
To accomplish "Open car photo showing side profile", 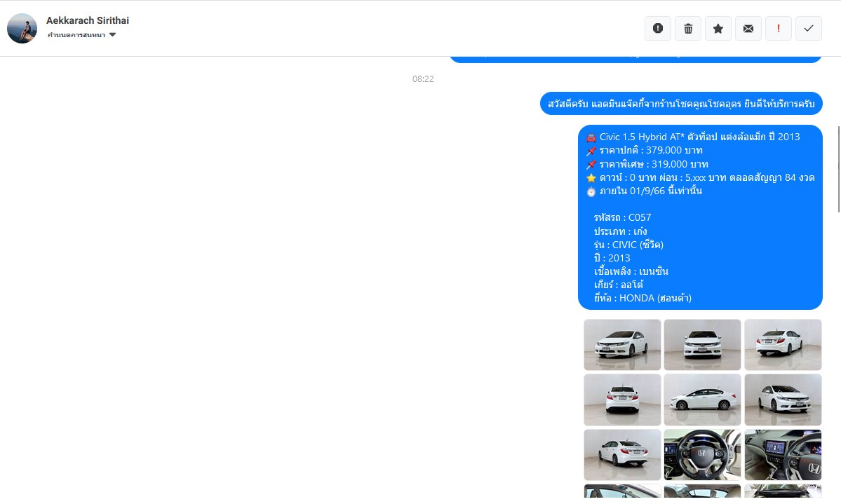I will pyautogui.click(x=702, y=400).
